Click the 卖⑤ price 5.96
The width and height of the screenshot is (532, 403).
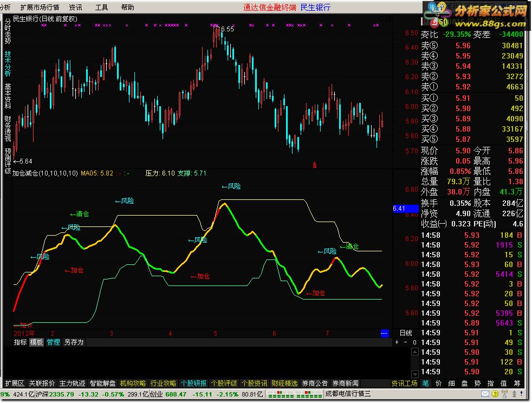463,45
